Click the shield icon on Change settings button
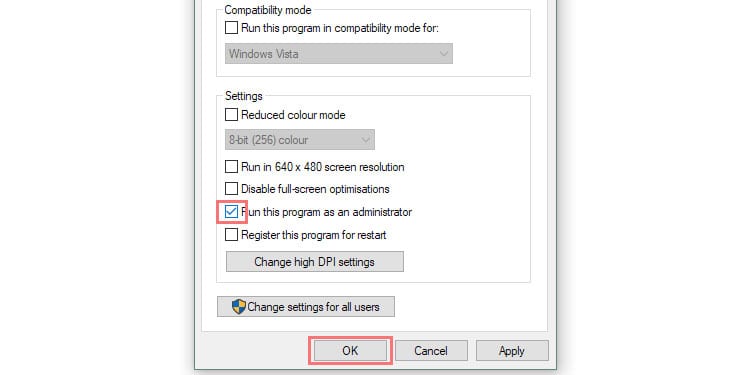 pos(239,307)
